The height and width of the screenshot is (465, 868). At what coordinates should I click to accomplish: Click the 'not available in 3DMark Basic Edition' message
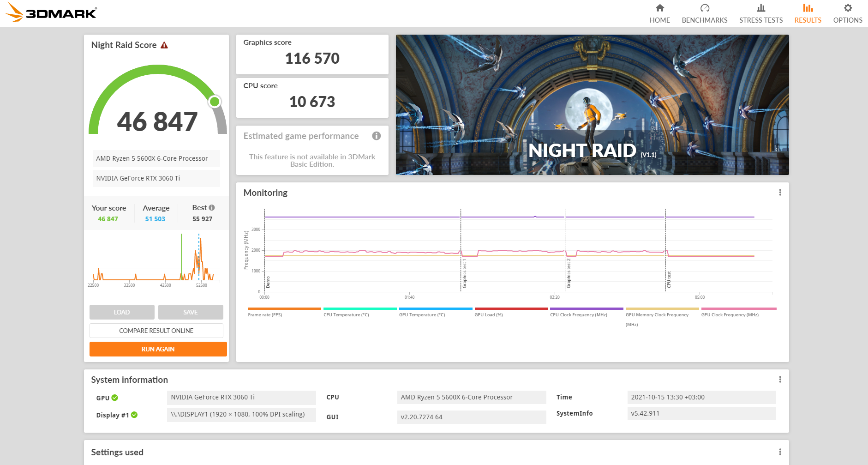point(312,161)
